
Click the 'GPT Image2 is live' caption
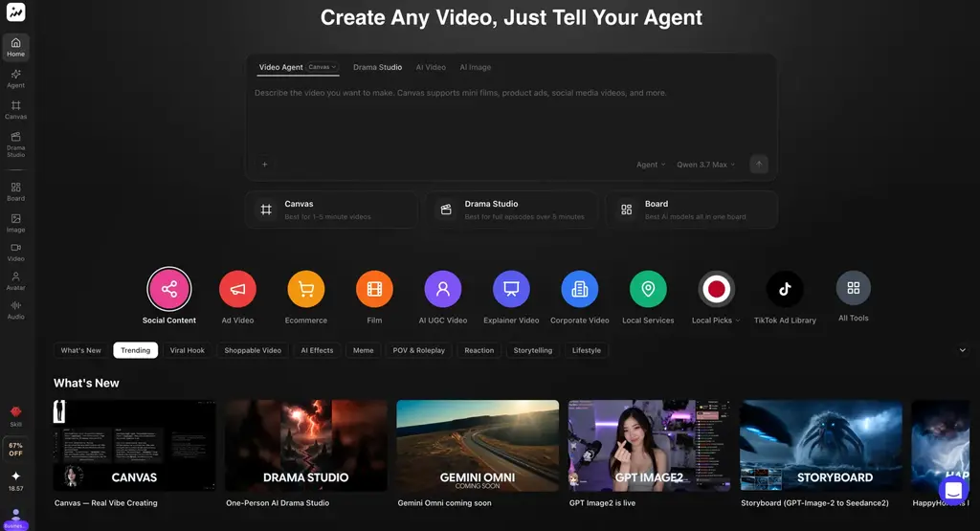pos(603,503)
